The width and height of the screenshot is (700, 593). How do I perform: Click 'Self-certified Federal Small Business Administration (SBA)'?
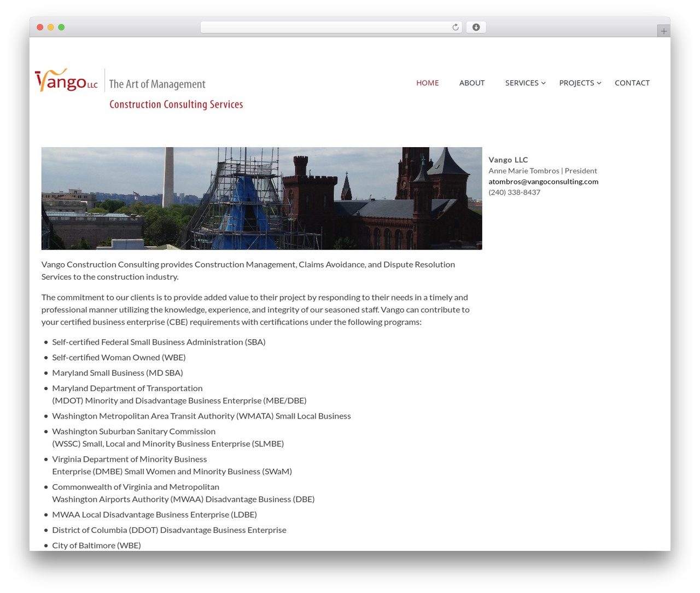(159, 342)
